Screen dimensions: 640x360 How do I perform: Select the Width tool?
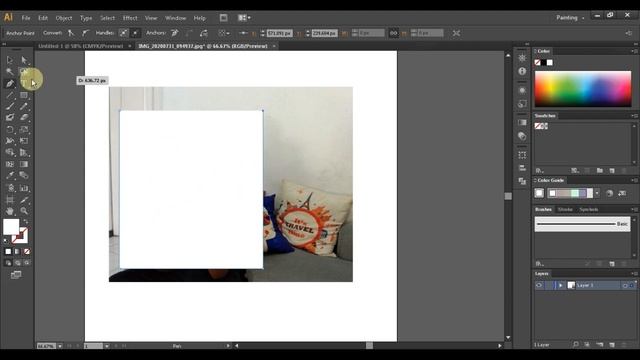click(10, 141)
